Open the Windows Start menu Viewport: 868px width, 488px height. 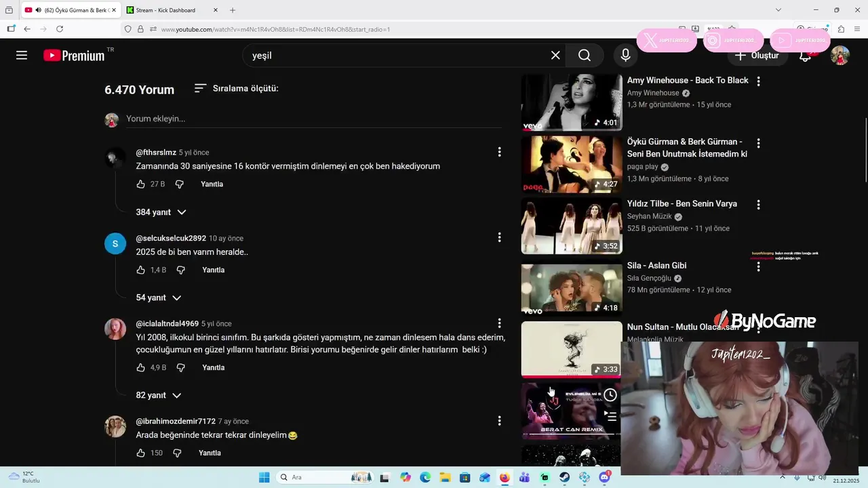264,477
